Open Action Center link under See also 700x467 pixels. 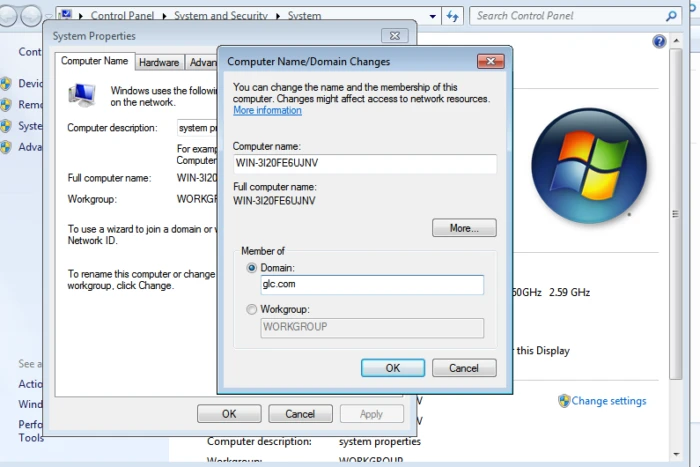[30, 384]
